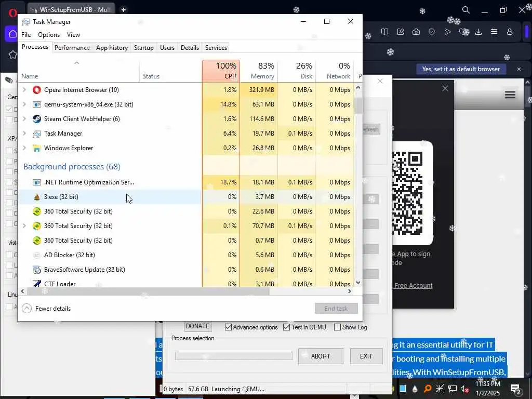Click the ABORT button
This screenshot has width=532, height=399.
click(321, 356)
